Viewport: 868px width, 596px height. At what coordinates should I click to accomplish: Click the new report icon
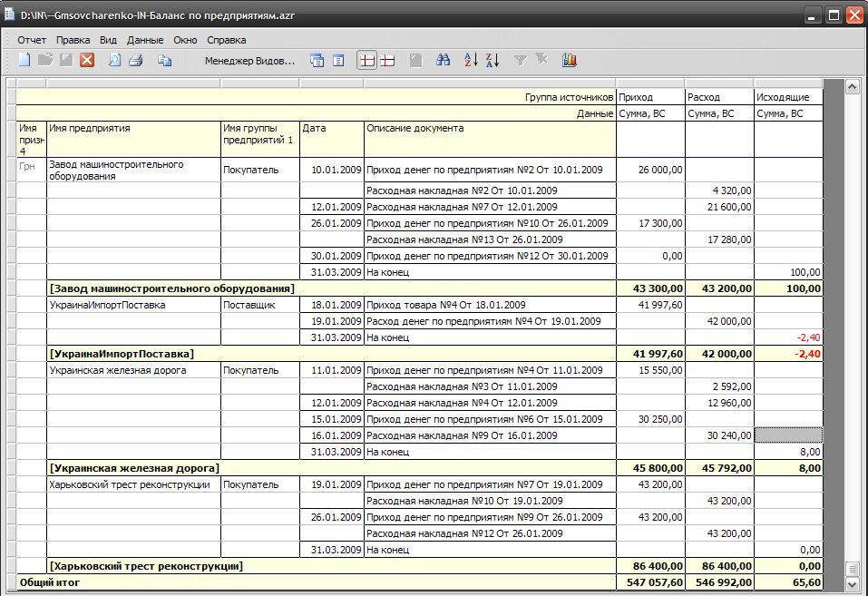click(x=24, y=60)
